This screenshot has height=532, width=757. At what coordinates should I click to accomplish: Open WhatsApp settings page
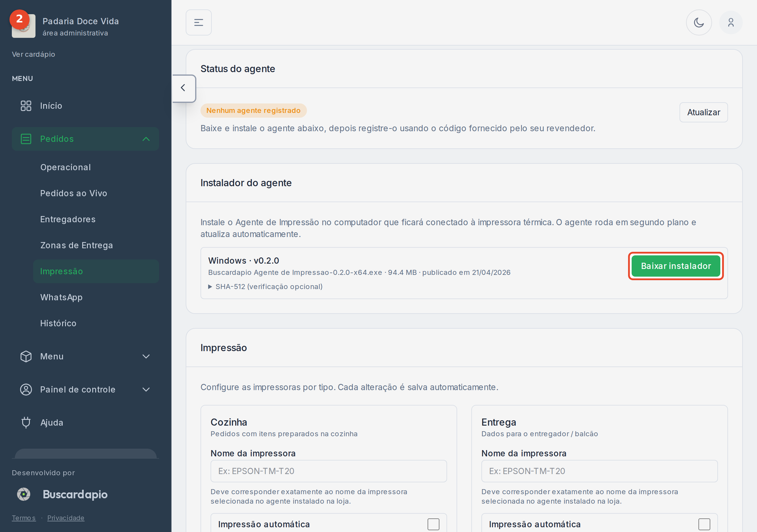tap(61, 297)
